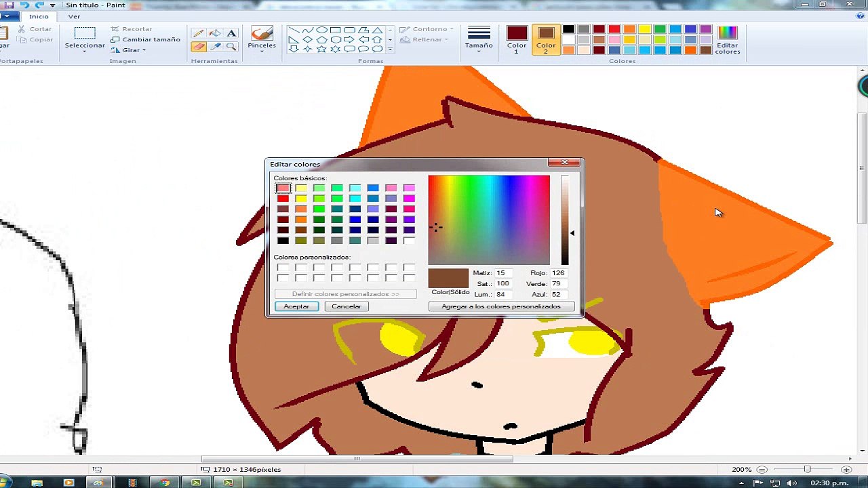Click the Sat. saturation input field
This screenshot has height=488, width=868.
[x=502, y=283]
